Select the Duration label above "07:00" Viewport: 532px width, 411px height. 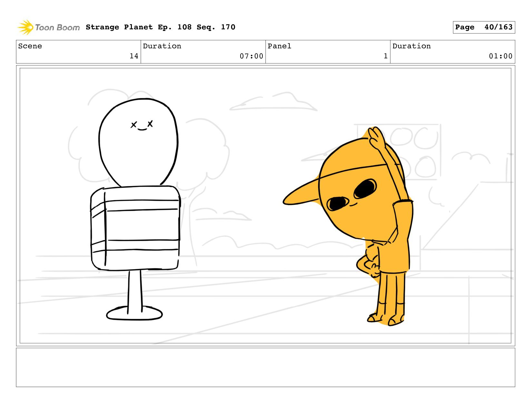click(162, 46)
